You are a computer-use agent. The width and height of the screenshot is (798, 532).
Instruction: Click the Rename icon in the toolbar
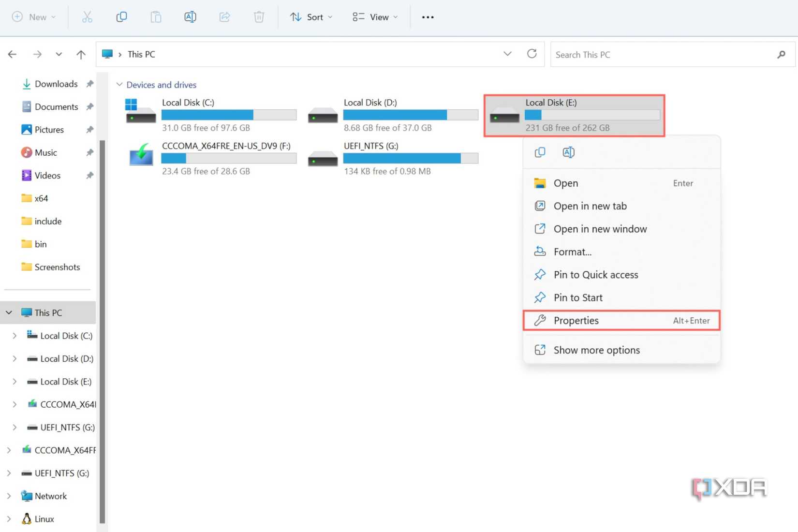click(x=190, y=17)
